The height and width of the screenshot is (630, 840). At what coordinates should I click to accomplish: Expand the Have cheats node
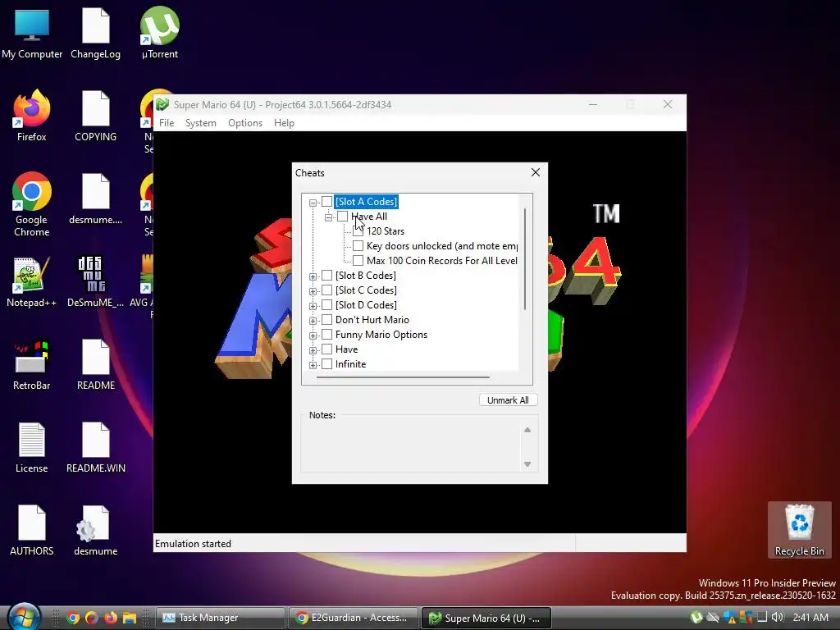(313, 349)
